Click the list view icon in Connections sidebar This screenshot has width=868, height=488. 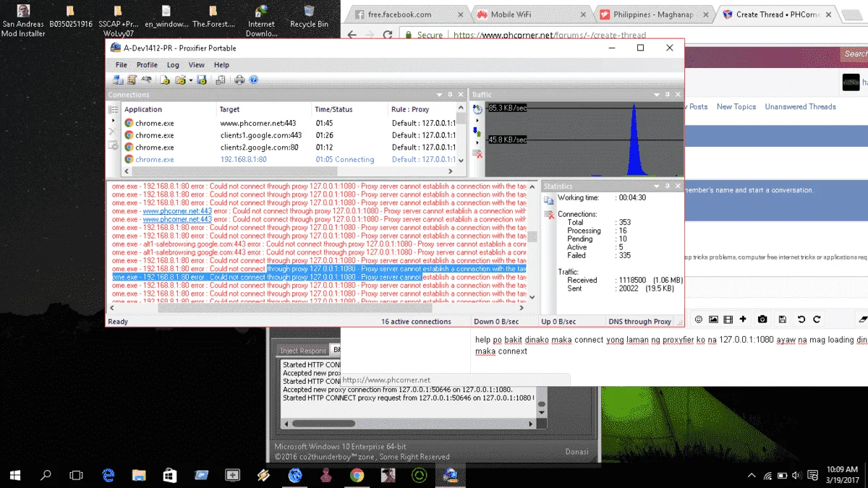point(113,110)
